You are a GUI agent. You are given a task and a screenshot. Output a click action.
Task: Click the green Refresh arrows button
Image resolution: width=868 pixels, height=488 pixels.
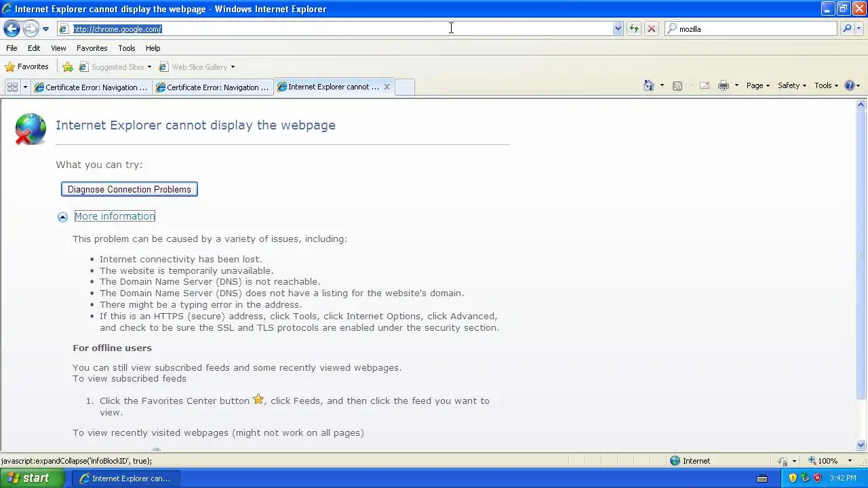coord(633,28)
